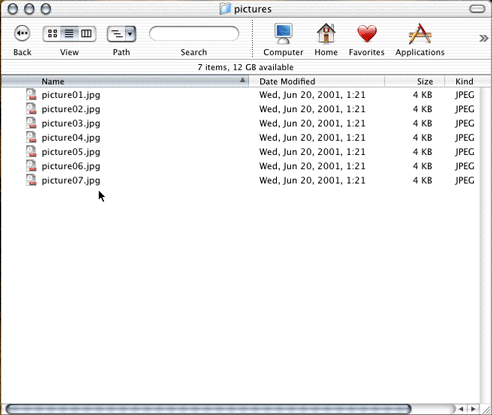Select the picture03.jpg file
The height and width of the screenshot is (415, 492).
[x=71, y=124]
